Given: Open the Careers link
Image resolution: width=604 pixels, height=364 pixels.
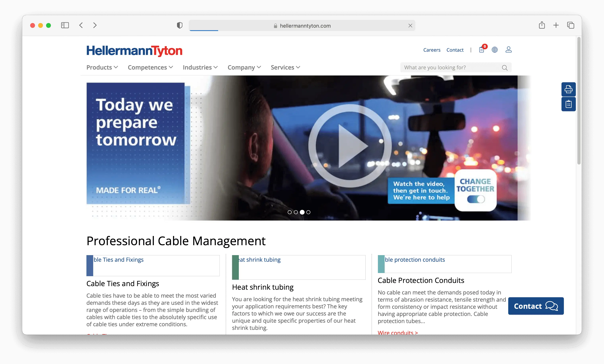Looking at the screenshot, I should pos(432,50).
